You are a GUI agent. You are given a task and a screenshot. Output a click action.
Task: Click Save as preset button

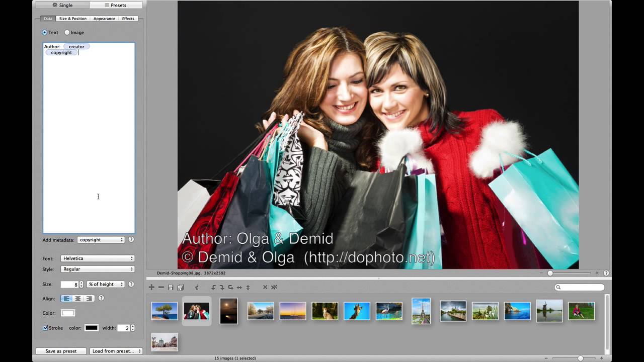61,351
